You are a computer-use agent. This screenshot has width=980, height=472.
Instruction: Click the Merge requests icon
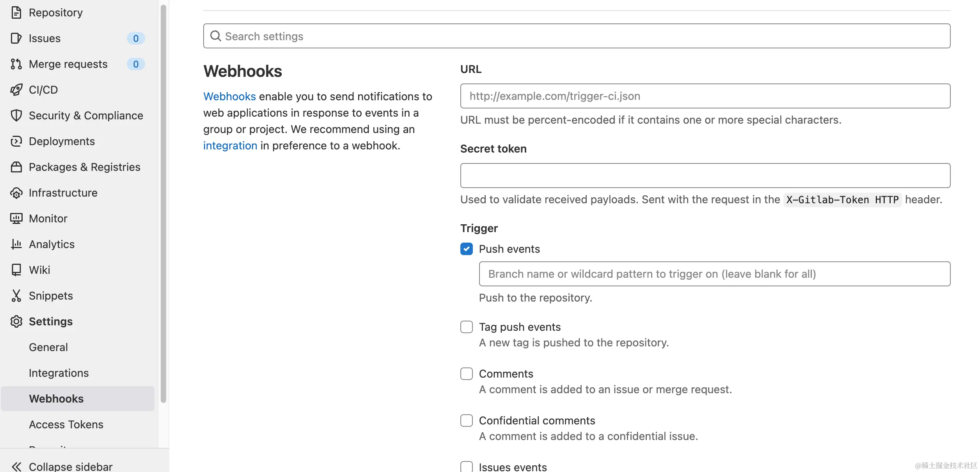(x=16, y=64)
